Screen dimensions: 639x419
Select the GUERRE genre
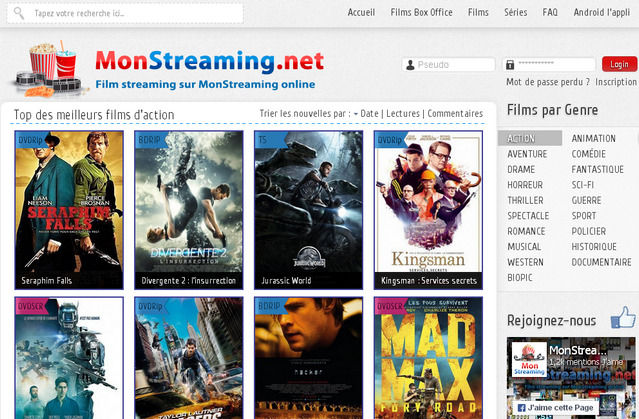pos(586,201)
